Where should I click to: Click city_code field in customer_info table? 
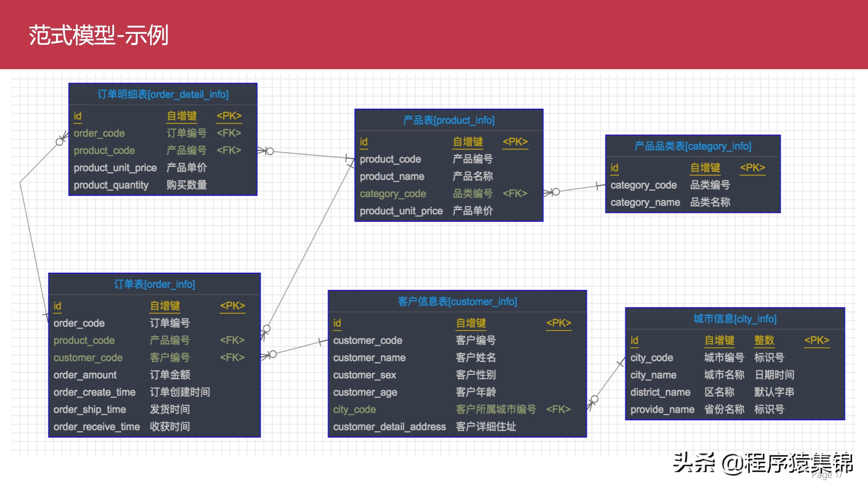point(355,409)
